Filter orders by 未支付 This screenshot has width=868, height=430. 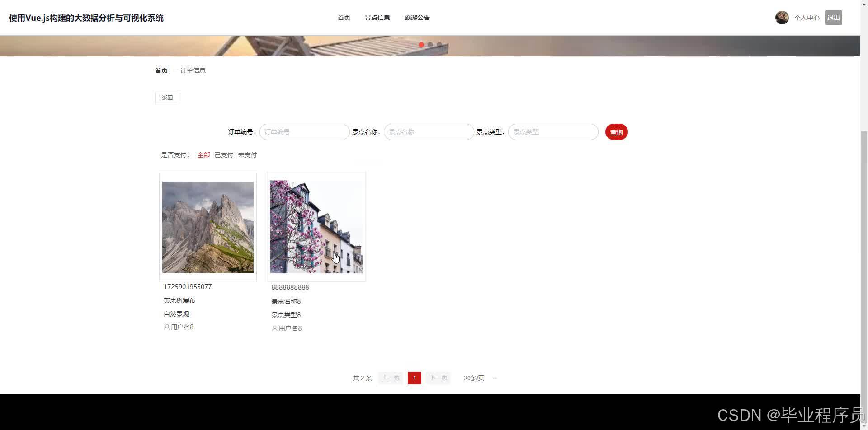click(247, 155)
